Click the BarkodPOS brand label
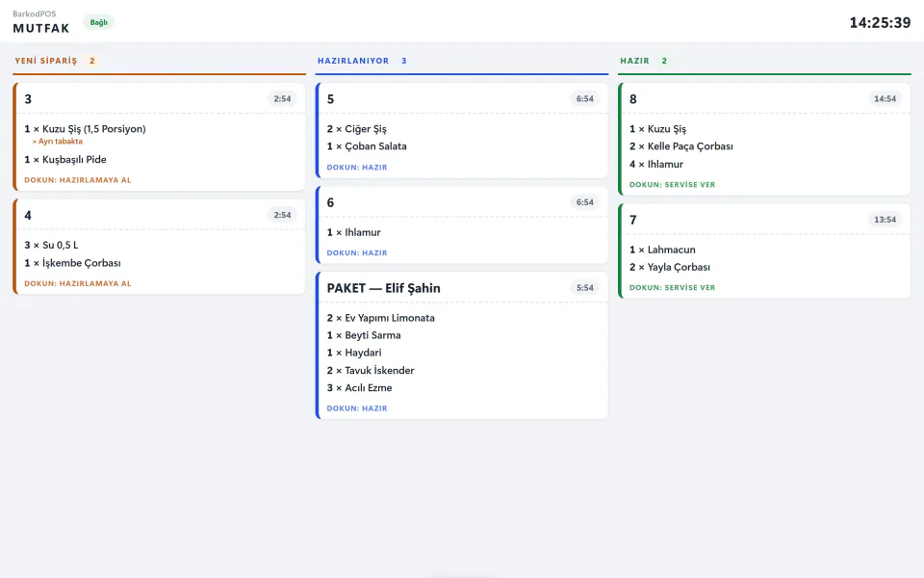Image resolution: width=924 pixels, height=578 pixels. pyautogui.click(x=35, y=13)
